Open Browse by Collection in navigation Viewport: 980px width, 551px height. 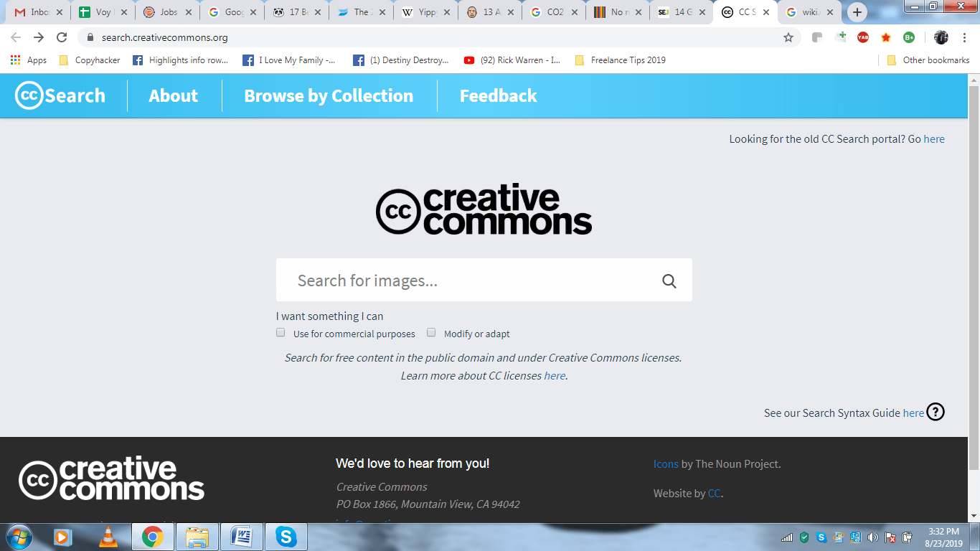[x=329, y=95]
